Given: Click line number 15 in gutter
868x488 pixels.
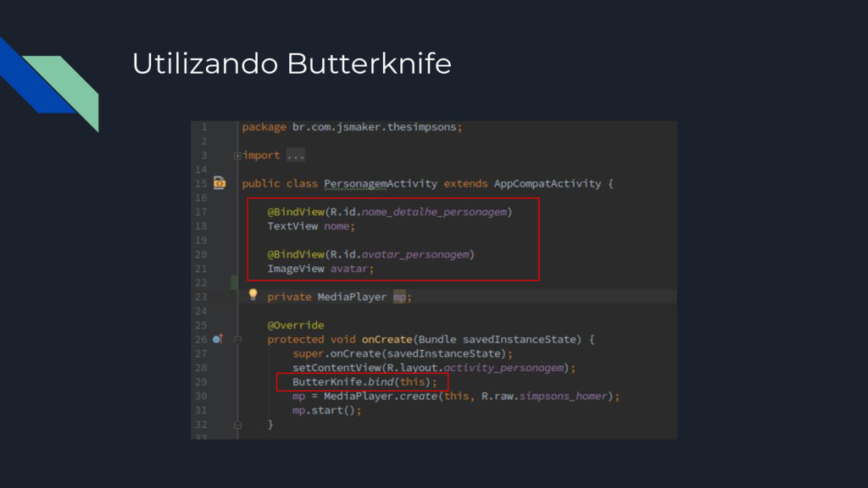Looking at the screenshot, I should pyautogui.click(x=201, y=184).
